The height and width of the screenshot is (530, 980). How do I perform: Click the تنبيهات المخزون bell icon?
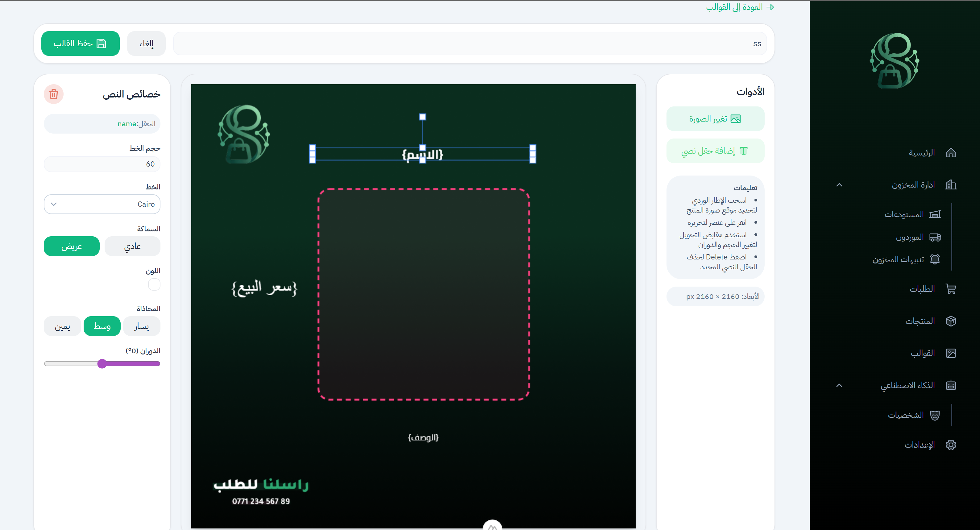(x=935, y=259)
